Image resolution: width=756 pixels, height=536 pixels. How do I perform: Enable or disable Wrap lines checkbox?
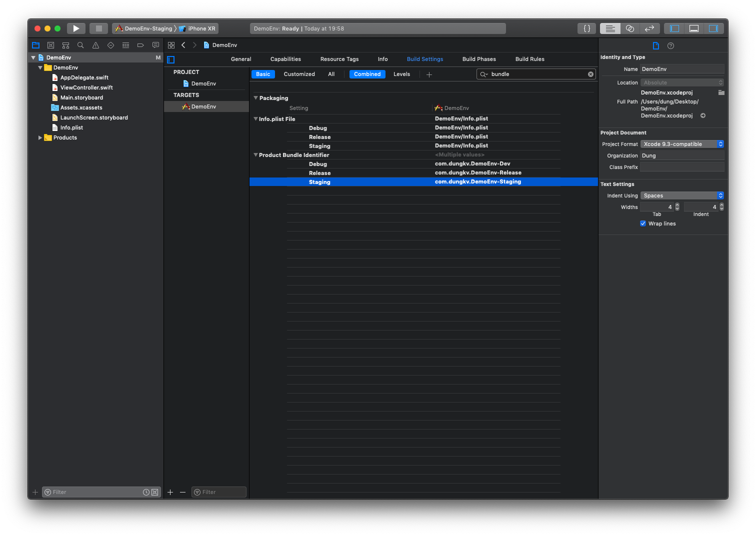(x=643, y=223)
